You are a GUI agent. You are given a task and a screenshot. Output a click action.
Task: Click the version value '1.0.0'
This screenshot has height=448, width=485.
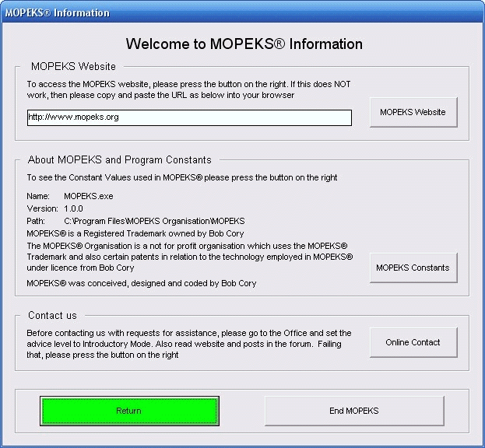73,208
